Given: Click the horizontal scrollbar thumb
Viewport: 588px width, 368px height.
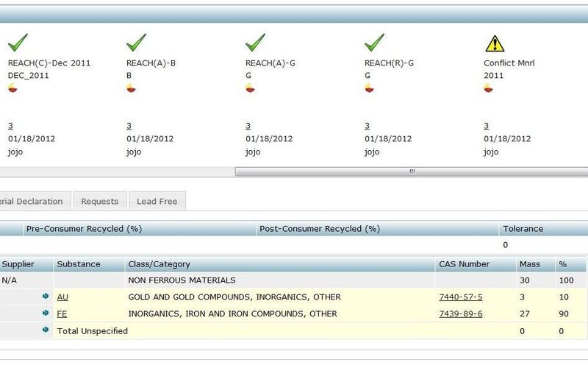Looking at the screenshot, I should coord(411,171).
